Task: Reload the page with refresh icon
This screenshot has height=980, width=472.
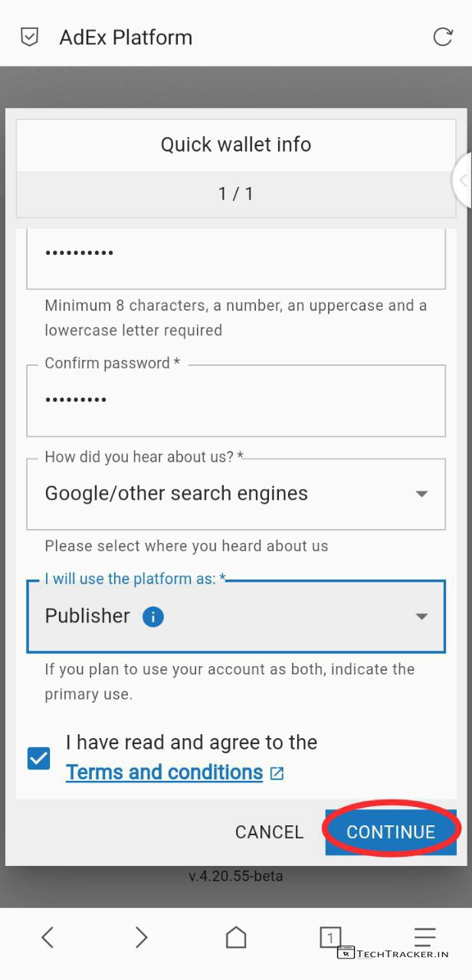Action: pos(443,37)
